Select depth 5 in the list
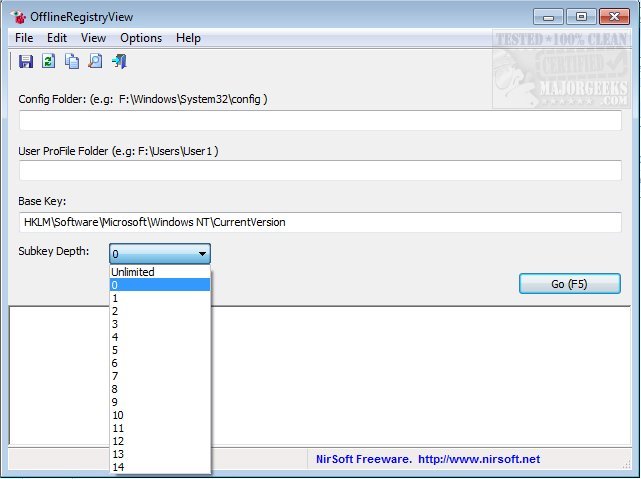 [160, 350]
